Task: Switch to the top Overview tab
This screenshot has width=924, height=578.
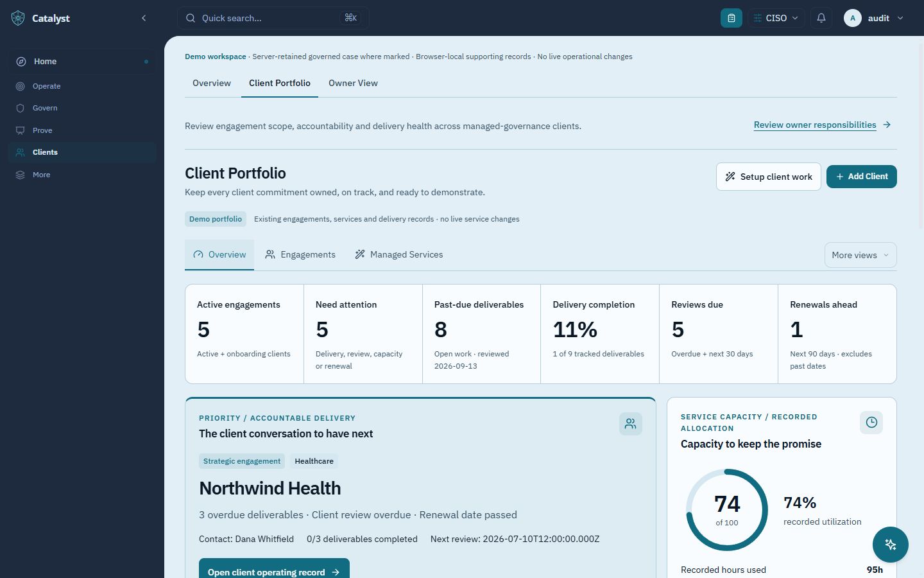Action: click(212, 83)
